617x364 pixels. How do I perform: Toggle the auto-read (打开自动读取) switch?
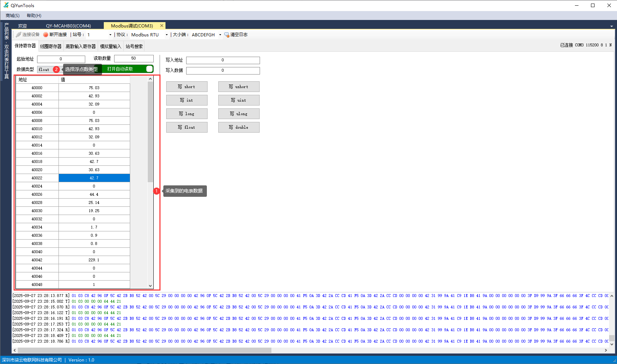(149, 69)
